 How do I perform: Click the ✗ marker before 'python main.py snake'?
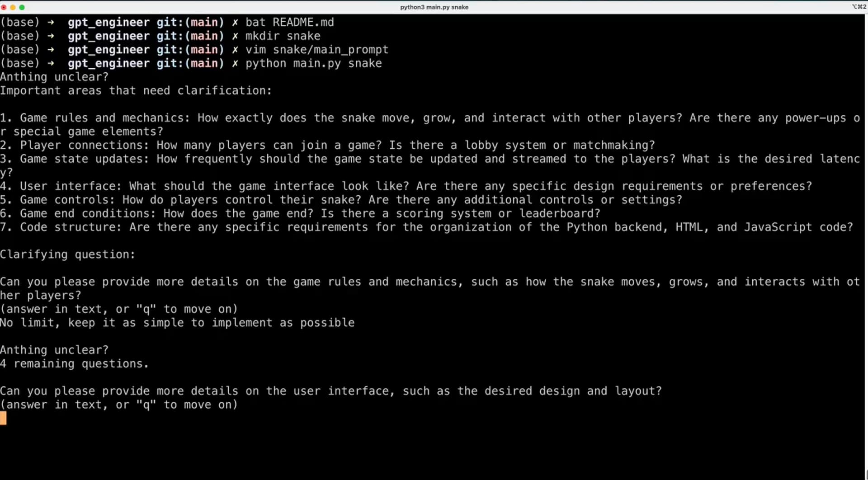pyautogui.click(x=235, y=64)
